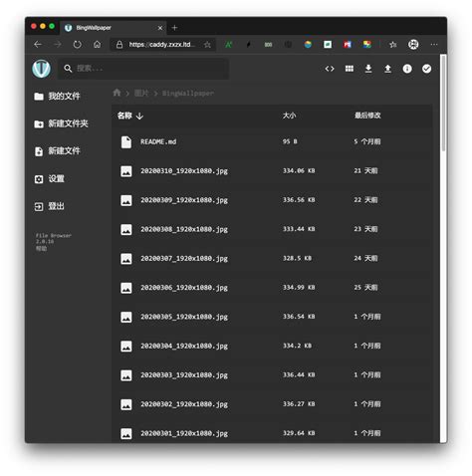Image resolution: width=472 pixels, height=476 pixels.
Task: Select 20200310_1920x1080.jpg file
Action: tap(272, 171)
